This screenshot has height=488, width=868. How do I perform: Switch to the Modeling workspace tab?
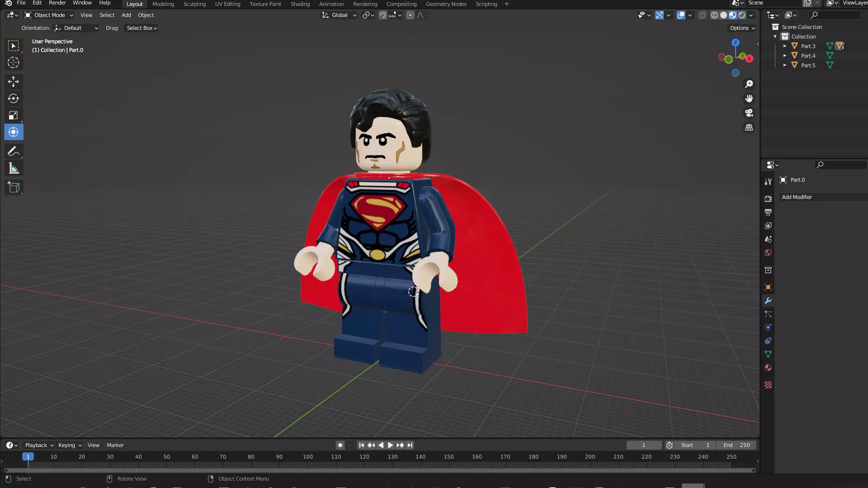tap(163, 4)
